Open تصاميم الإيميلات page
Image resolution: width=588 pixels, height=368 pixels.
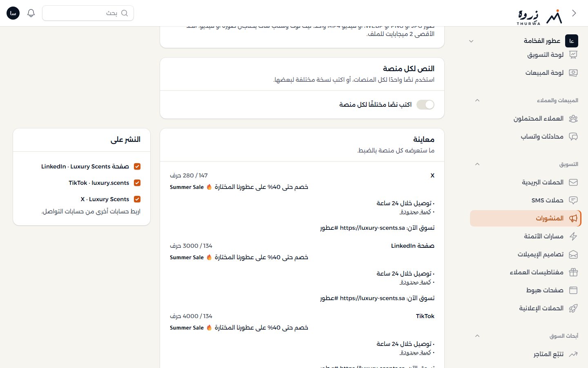click(526, 254)
